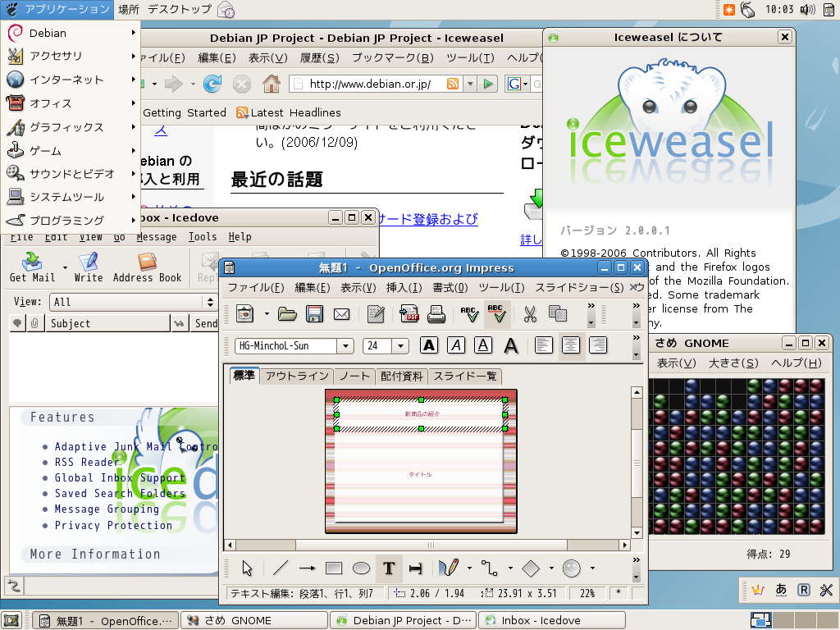Select the smiley symbol shapes tool
The image size is (840, 630).
coord(572,568)
